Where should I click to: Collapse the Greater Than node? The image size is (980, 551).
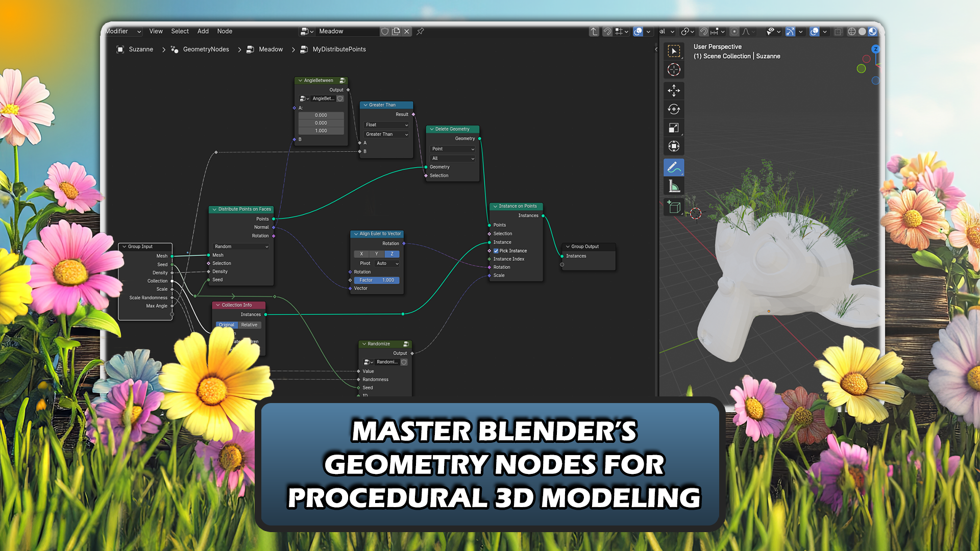[x=365, y=105]
